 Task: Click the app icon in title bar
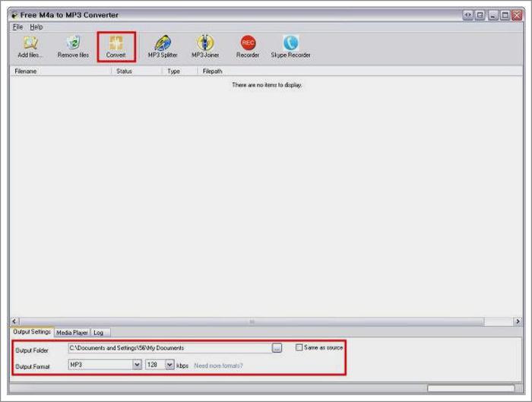pyautogui.click(x=14, y=15)
